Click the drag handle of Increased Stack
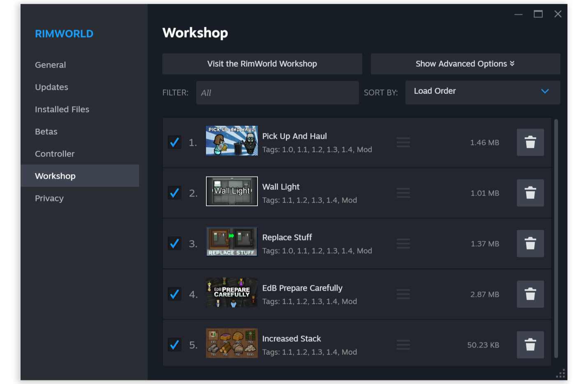Image resolution: width=588 pixels, height=384 pixels. tap(403, 345)
